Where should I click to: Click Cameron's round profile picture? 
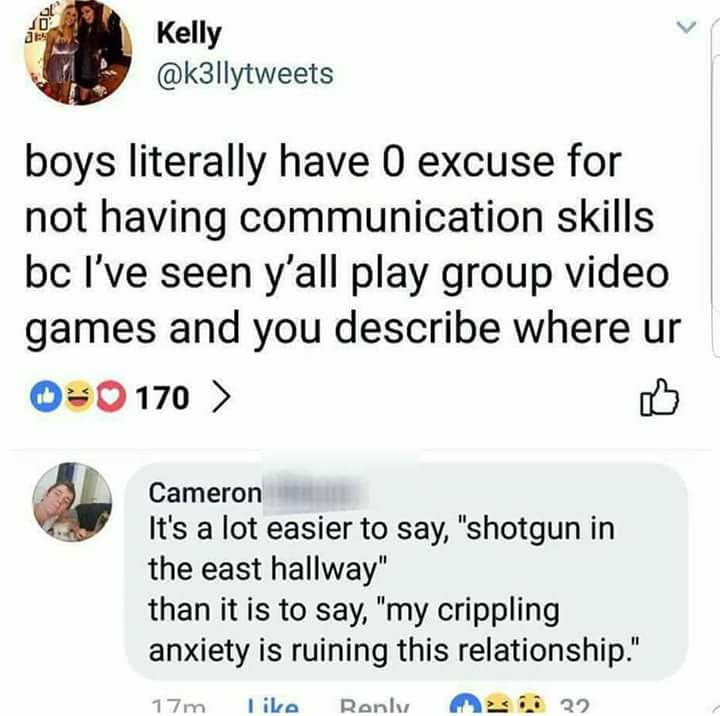pyautogui.click(x=72, y=502)
